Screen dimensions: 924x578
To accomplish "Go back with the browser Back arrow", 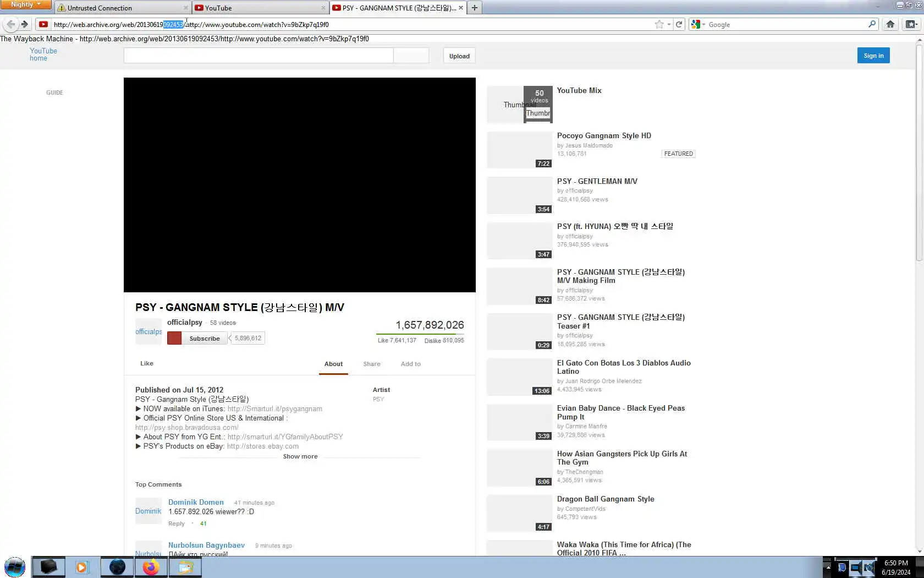I will coord(10,24).
